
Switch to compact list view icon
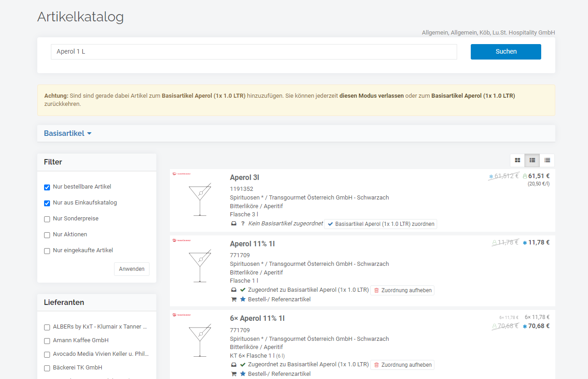click(547, 160)
